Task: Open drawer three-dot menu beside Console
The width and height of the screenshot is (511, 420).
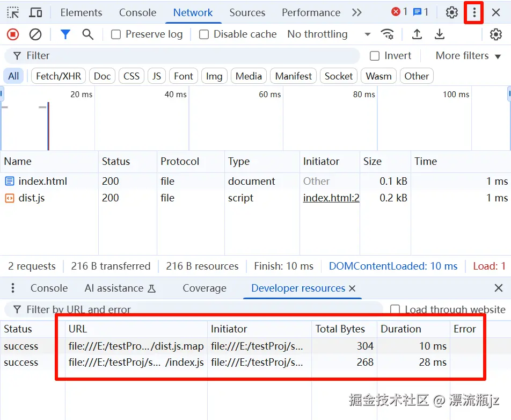Action: [13, 288]
